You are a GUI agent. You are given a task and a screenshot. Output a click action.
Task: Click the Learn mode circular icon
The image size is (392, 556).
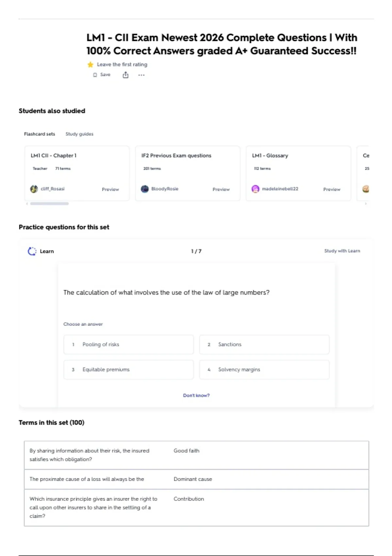coord(32,251)
